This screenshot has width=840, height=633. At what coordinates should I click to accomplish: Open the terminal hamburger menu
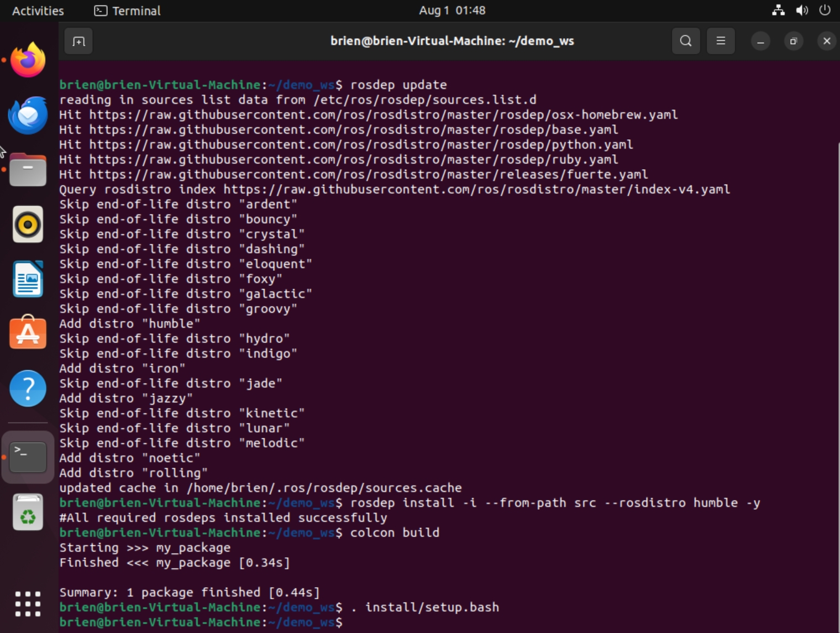(721, 40)
